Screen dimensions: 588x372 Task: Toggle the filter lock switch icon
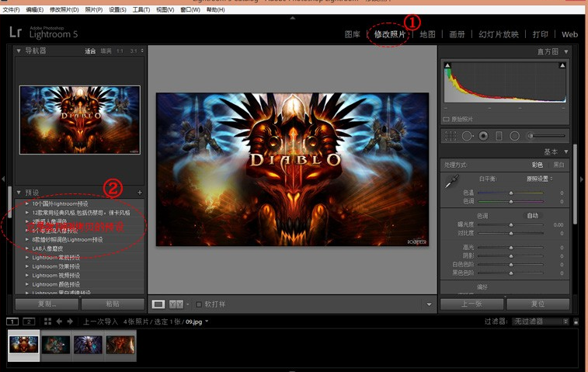coord(576,322)
